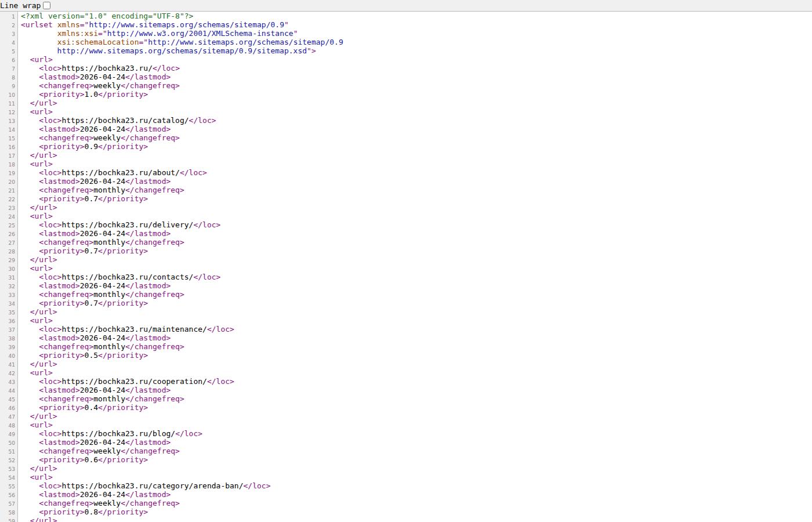The width and height of the screenshot is (812, 522).
Task: Click the closing url tag on line 23
Action: (43, 208)
